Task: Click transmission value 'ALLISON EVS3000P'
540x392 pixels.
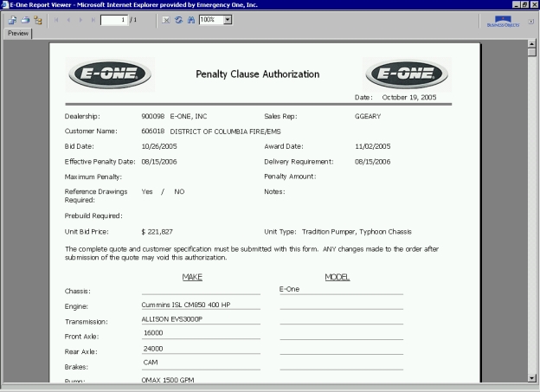Action: pos(172,319)
